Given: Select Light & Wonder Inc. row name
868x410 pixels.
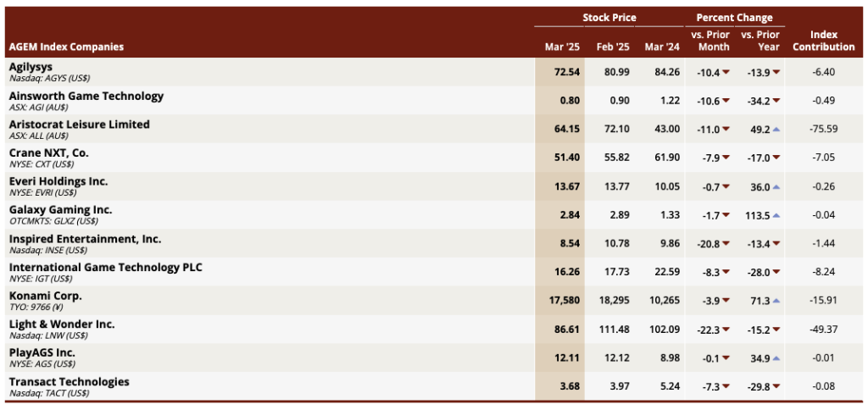Looking at the screenshot, I should click(62, 324).
